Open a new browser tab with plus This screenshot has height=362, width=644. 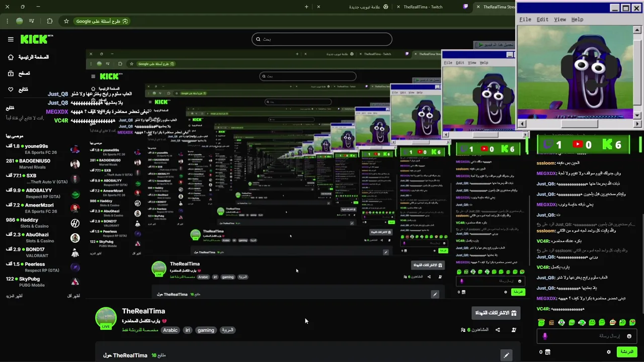(306, 7)
